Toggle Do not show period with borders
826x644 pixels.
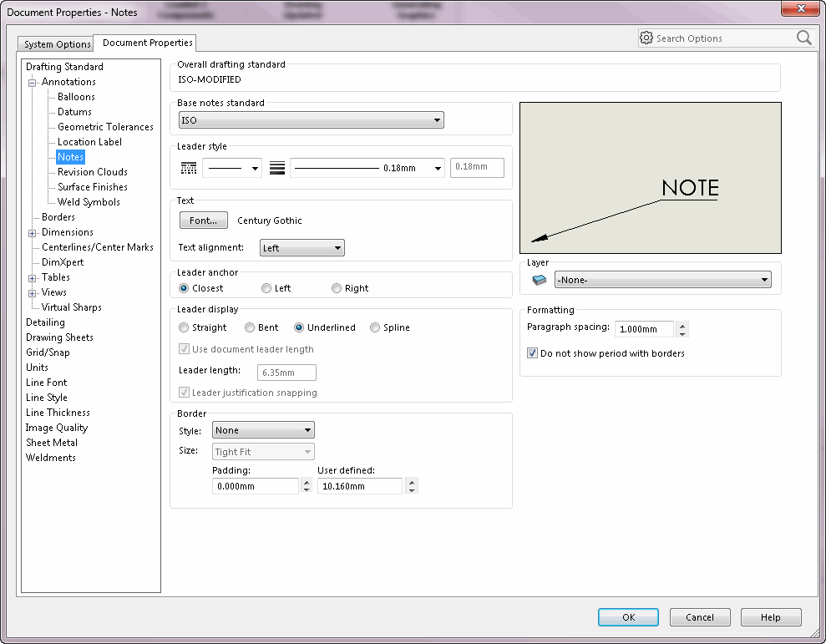click(532, 353)
